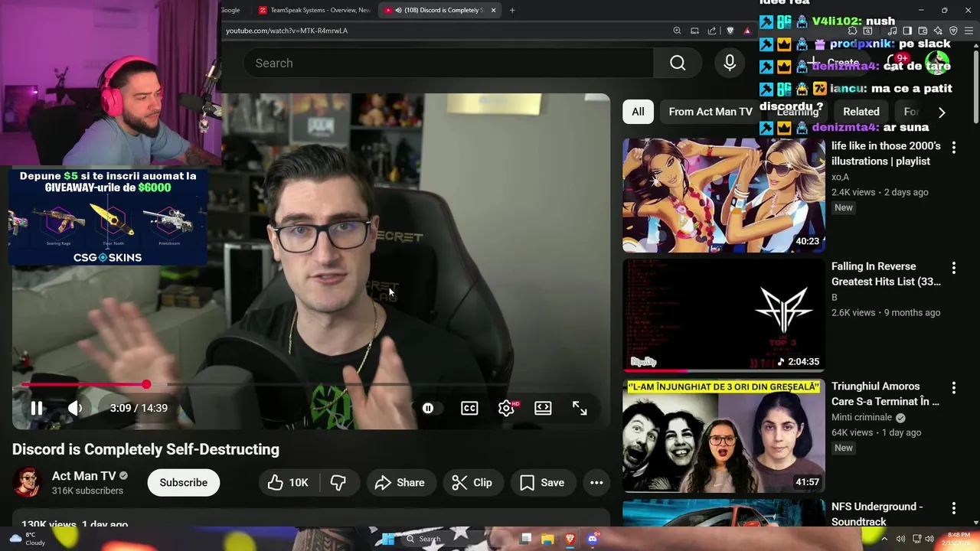Switch to theater mode
This screenshot has height=551, width=980.
tap(543, 408)
